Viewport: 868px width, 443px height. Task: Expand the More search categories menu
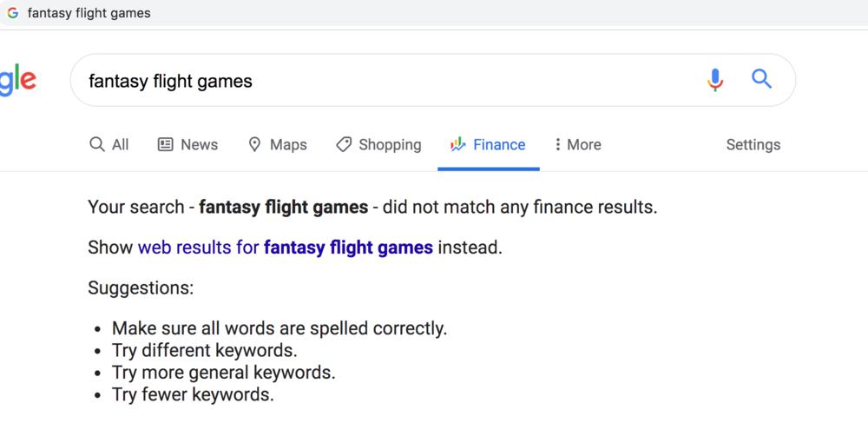coord(583,145)
